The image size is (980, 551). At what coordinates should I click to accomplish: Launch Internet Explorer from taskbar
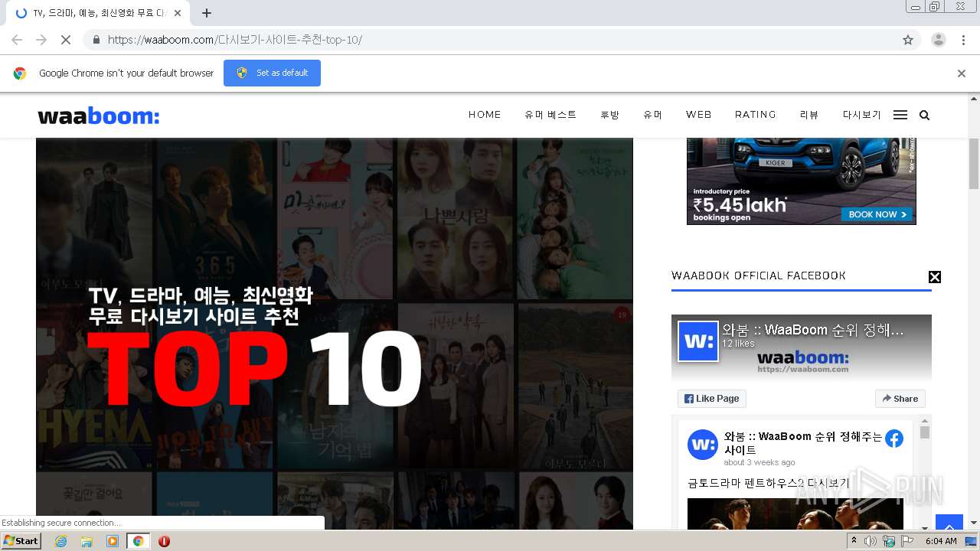[61, 541]
